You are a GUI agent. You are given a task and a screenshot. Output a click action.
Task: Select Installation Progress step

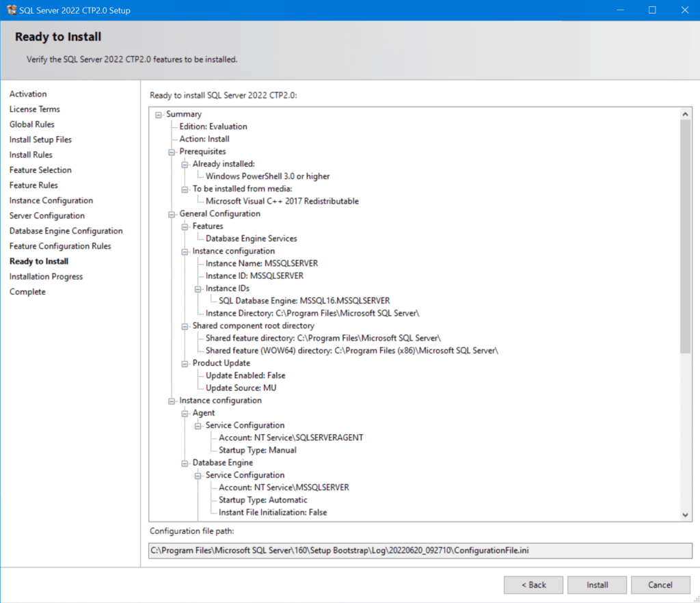[46, 276]
